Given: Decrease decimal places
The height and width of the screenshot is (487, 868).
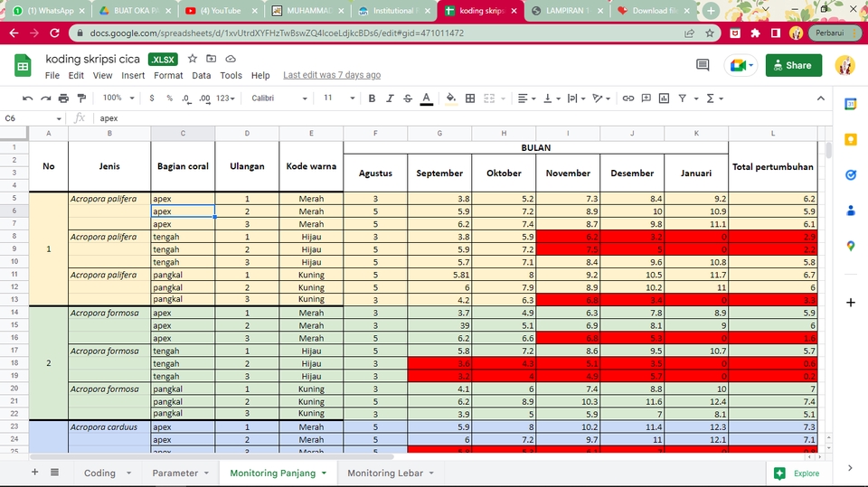Looking at the screenshot, I should 186,98.
